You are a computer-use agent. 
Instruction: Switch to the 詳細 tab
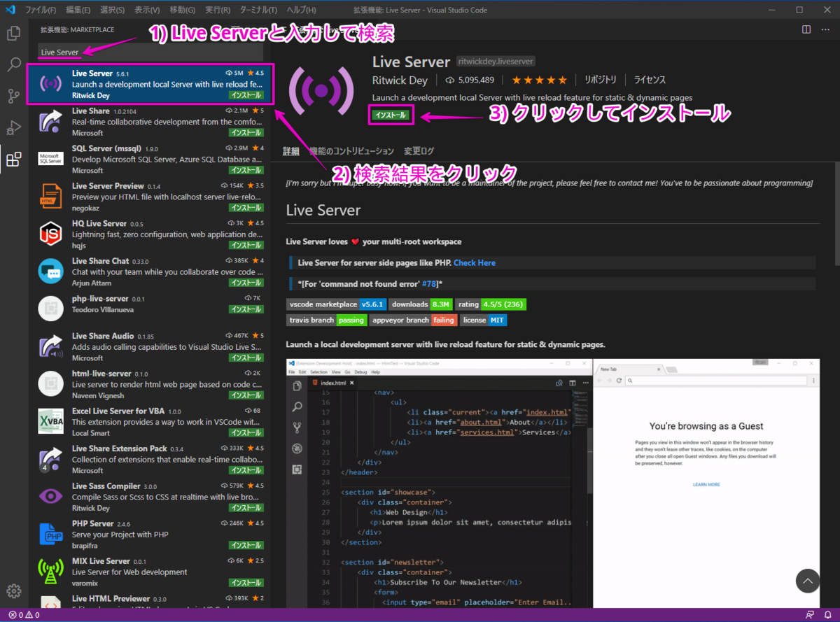pos(291,151)
